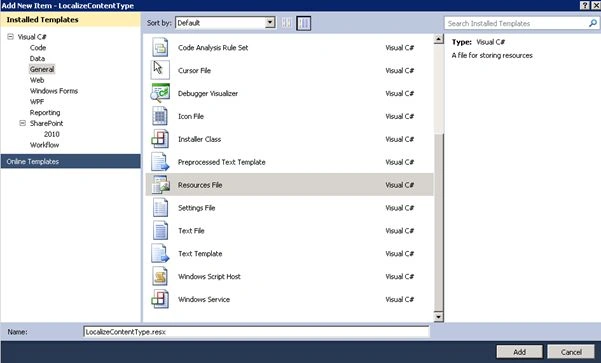Viewport: 601px width, 363px height.
Task: Select the Code Analysis Rule Set icon
Action: [160, 48]
